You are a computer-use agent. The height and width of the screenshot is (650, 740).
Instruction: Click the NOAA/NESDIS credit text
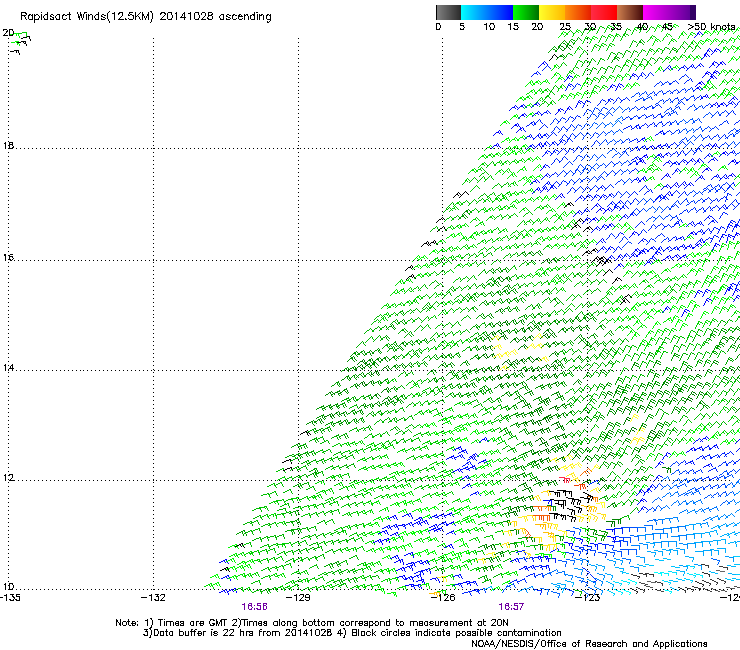(x=589, y=644)
